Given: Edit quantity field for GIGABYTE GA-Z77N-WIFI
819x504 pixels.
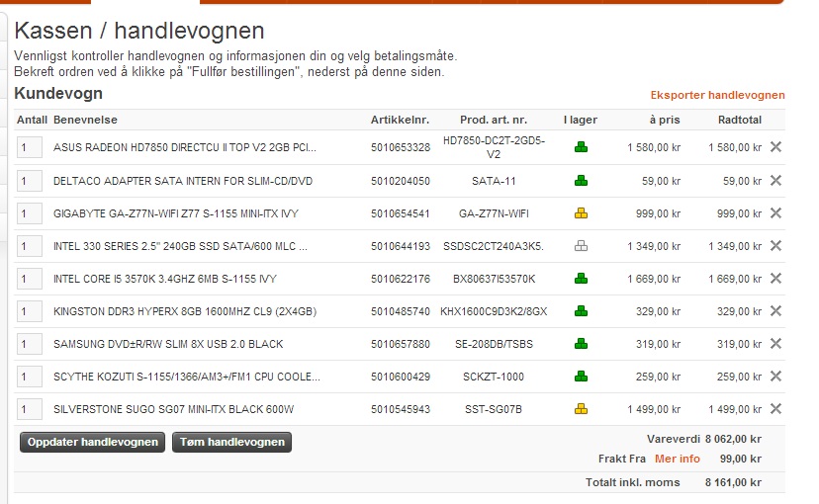Looking at the screenshot, I should [x=30, y=213].
